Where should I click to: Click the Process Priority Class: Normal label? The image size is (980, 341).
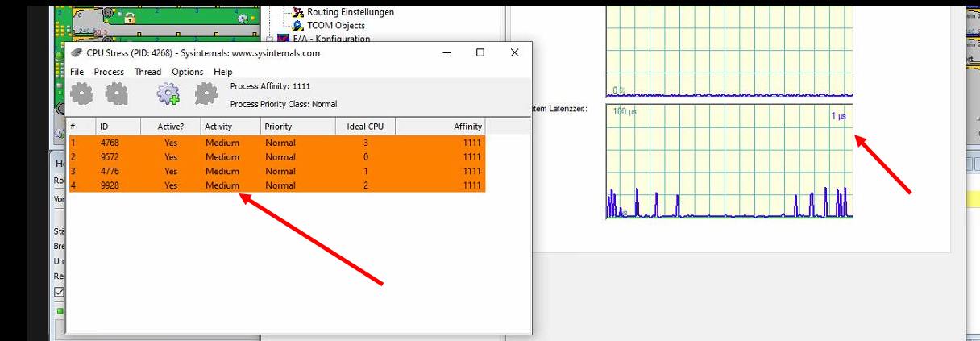(x=283, y=104)
